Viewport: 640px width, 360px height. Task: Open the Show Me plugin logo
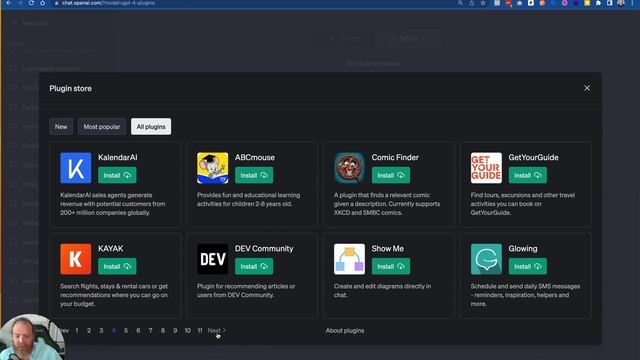349,259
